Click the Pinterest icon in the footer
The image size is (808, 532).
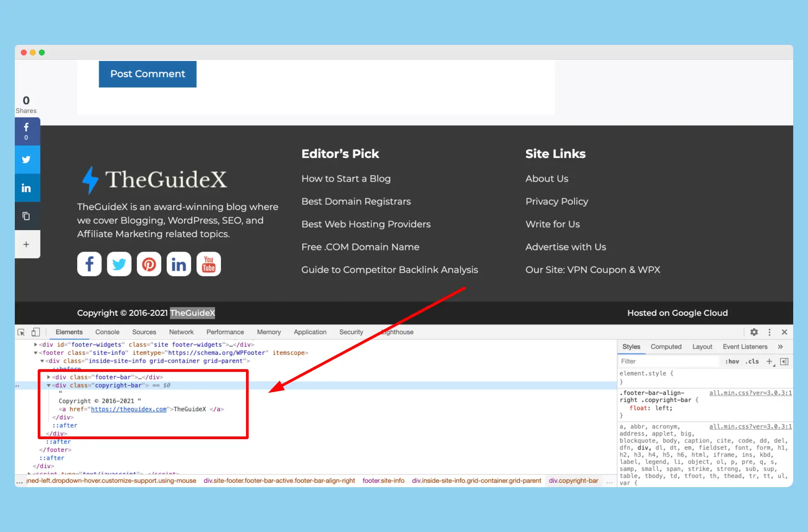149,264
